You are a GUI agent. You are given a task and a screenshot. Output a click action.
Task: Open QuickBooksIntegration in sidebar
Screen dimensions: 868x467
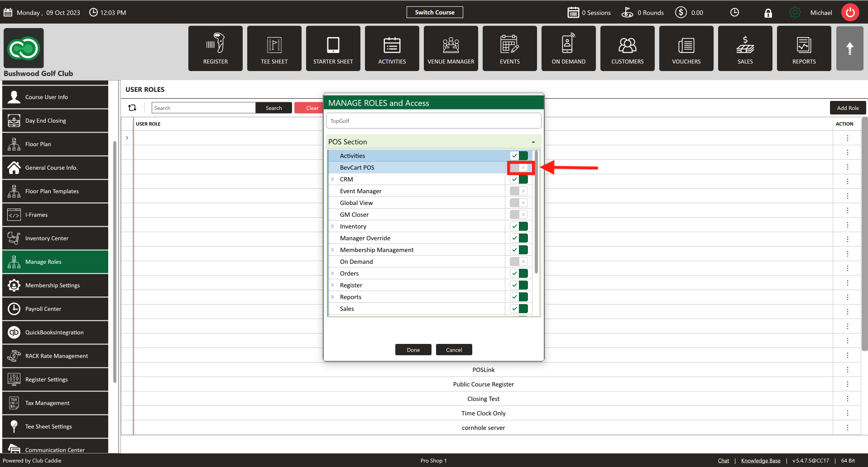[x=55, y=332]
